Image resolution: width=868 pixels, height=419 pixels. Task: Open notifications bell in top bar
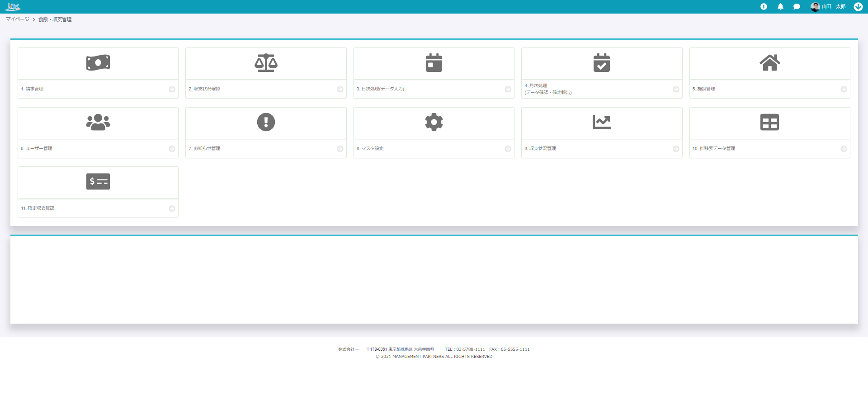[x=780, y=7]
